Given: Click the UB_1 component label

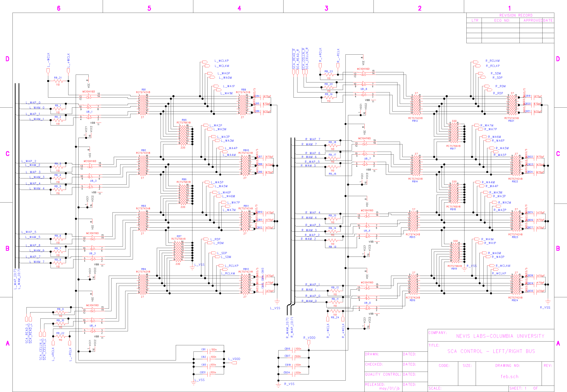Looking at the screenshot, I should click(x=89, y=112).
